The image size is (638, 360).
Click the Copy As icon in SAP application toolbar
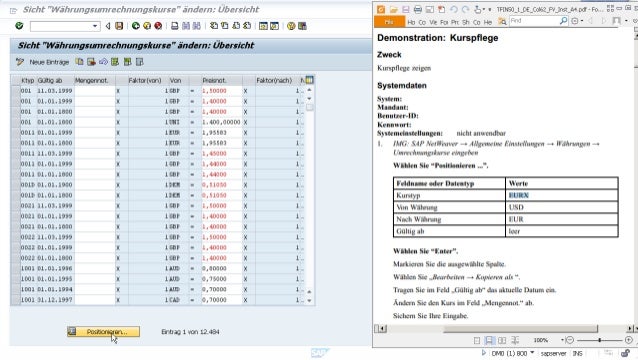coord(79,62)
